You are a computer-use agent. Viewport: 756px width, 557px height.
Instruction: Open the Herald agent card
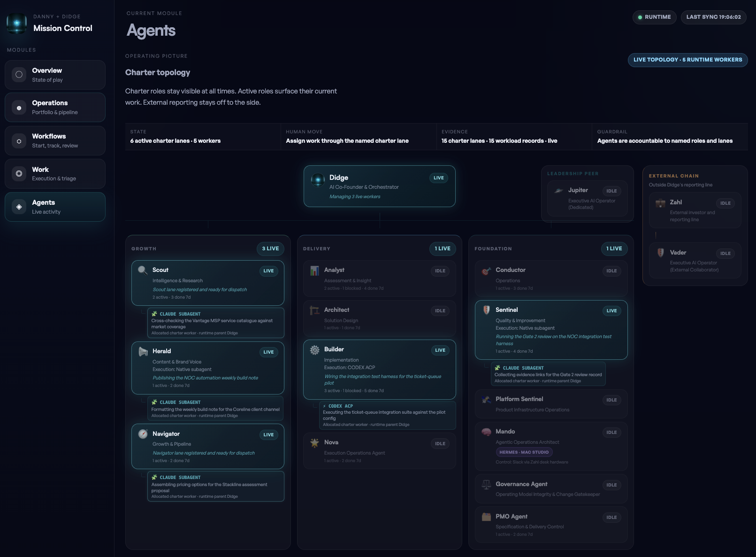(x=208, y=368)
